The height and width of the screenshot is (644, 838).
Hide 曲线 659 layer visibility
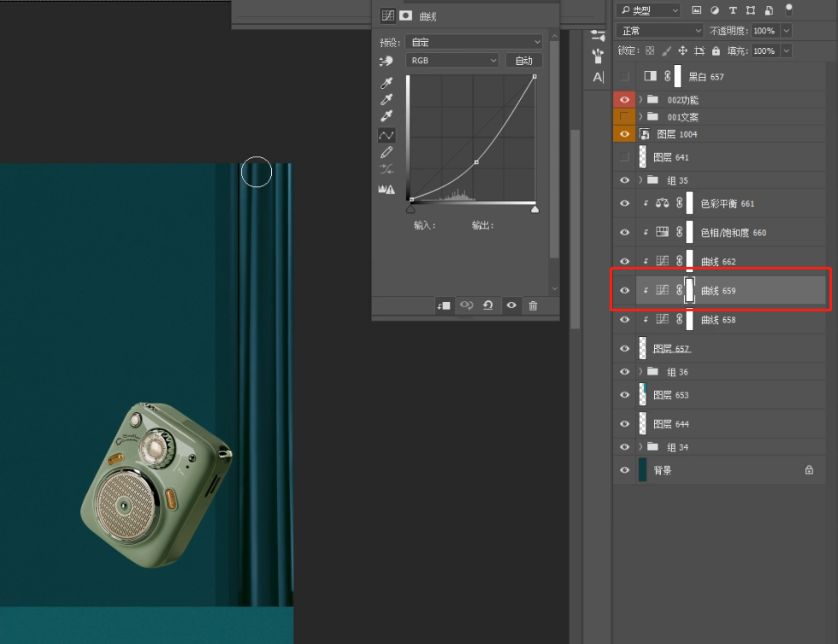(x=624, y=291)
